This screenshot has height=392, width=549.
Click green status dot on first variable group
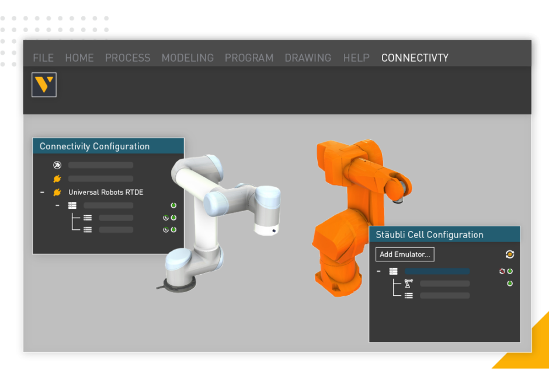(173, 218)
